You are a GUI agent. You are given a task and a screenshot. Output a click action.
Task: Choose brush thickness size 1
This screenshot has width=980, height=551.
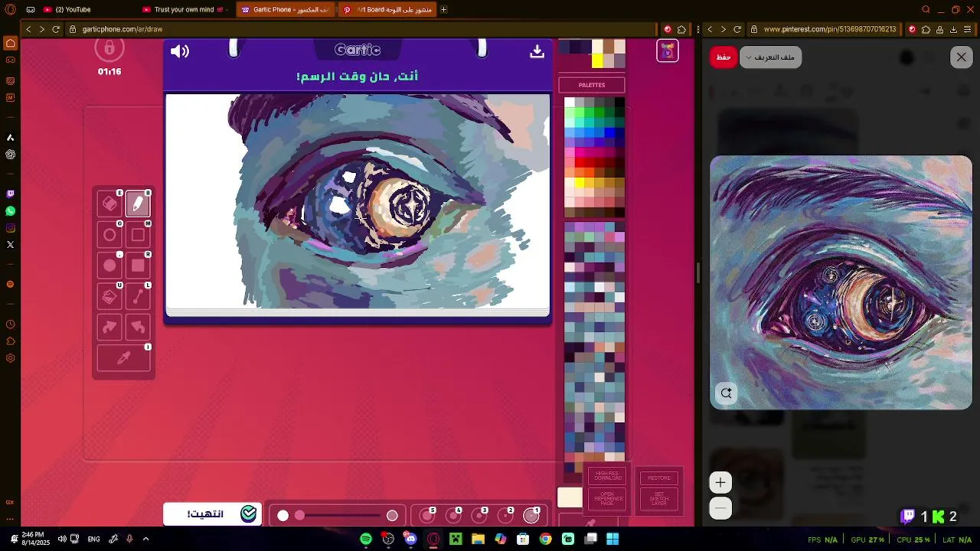tap(531, 515)
